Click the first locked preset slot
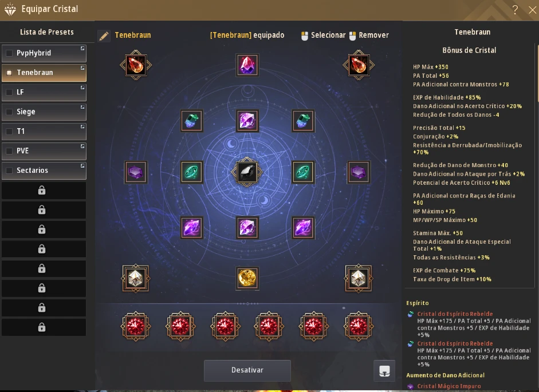This screenshot has height=392, width=539. [x=44, y=191]
